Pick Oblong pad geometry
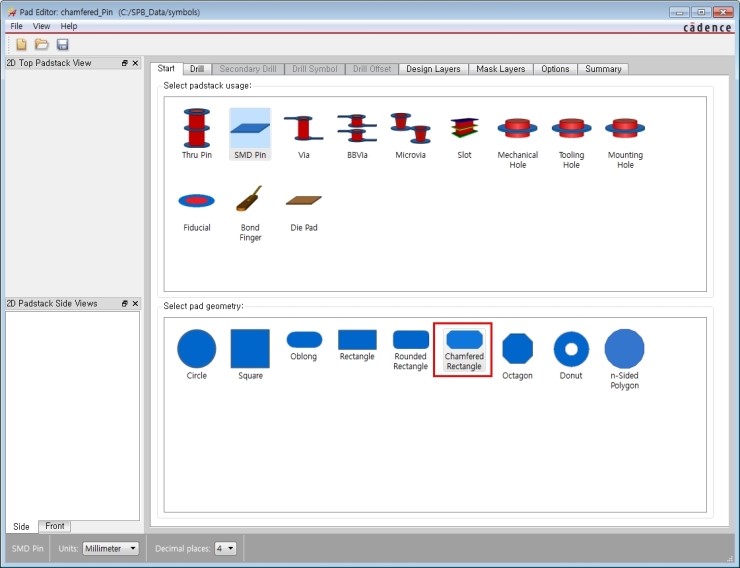Viewport: 740px width, 568px height. click(304, 346)
